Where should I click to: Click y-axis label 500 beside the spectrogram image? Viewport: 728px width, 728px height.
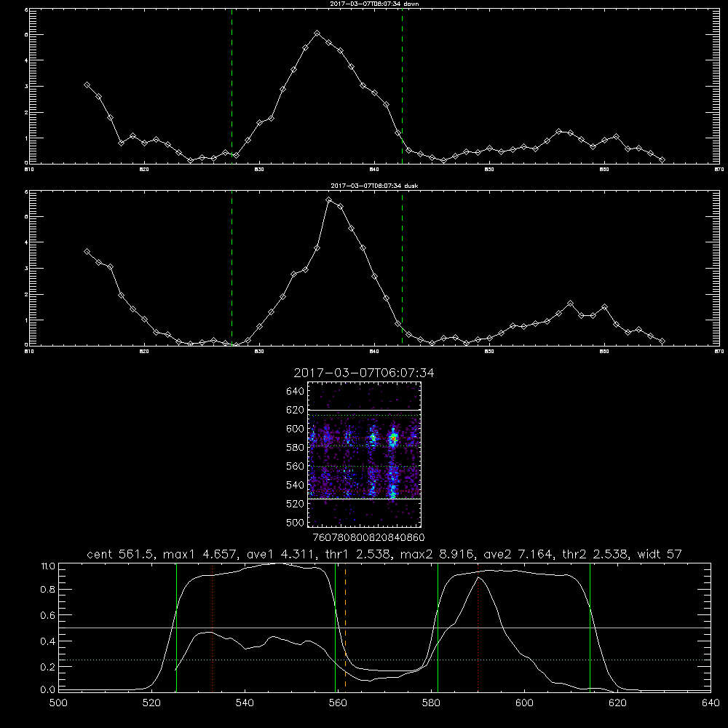(296, 522)
